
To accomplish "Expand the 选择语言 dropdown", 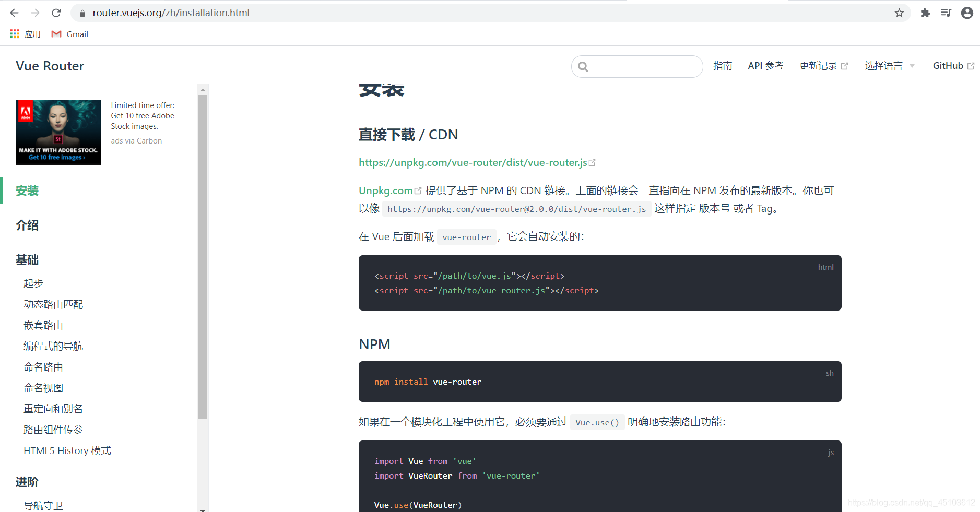I will point(889,66).
